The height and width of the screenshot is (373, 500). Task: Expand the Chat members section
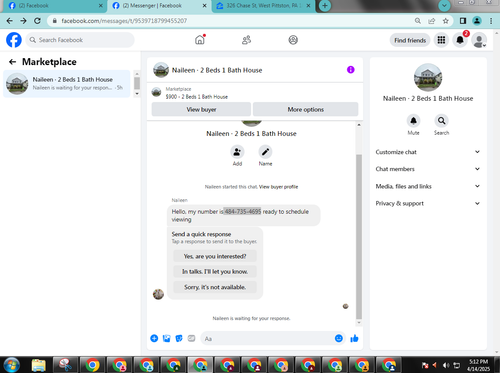pyautogui.click(x=428, y=169)
